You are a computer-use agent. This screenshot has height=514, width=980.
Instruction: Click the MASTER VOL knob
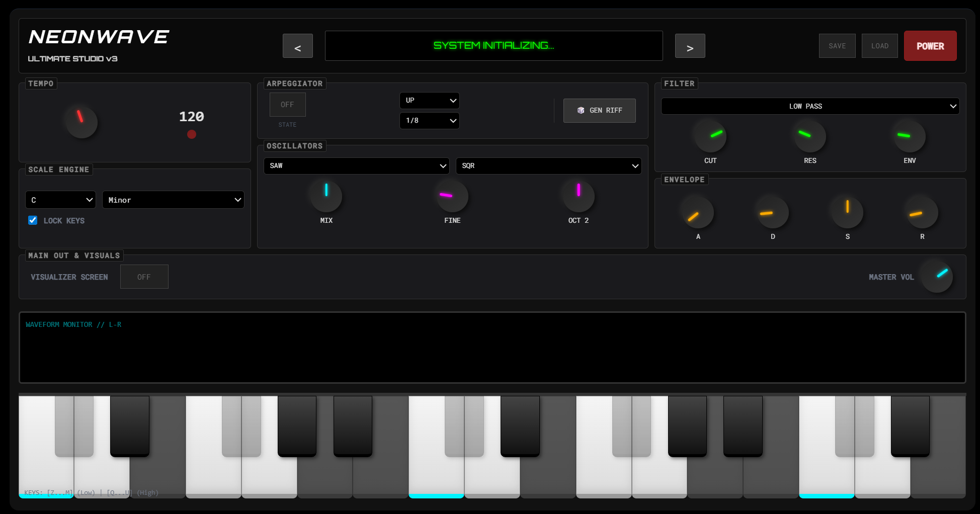click(x=937, y=277)
